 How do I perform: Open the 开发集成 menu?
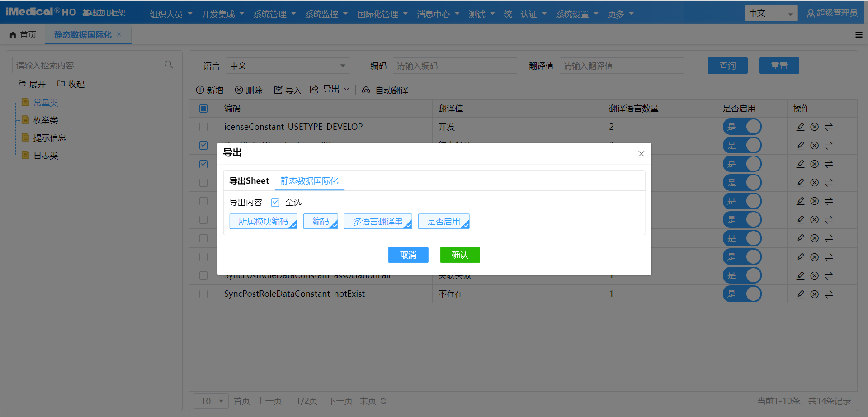222,14
